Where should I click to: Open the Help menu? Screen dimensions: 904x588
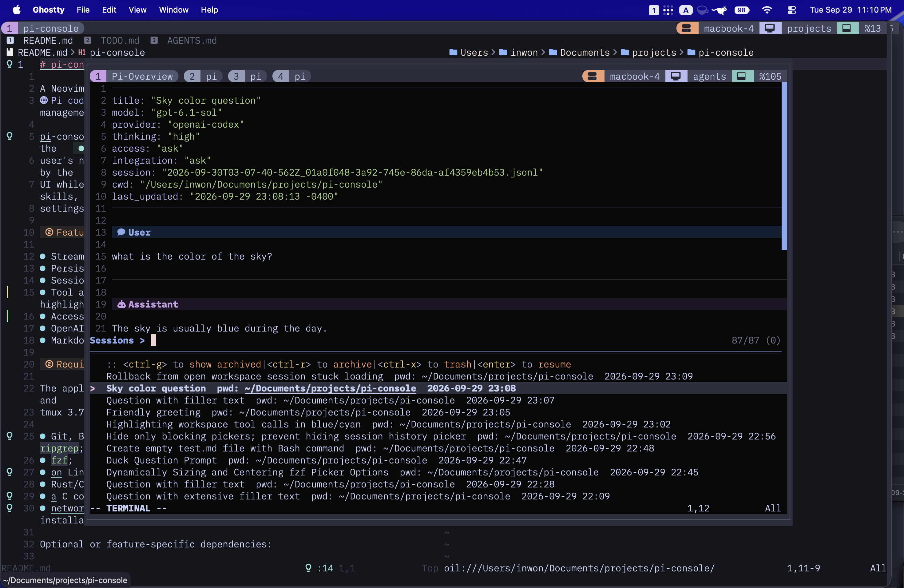point(209,10)
